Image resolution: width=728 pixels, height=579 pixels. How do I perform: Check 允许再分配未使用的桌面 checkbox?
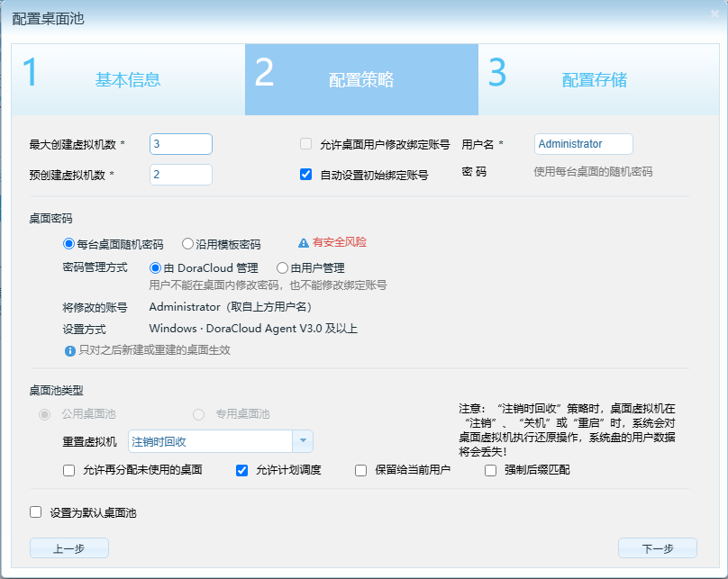68,470
